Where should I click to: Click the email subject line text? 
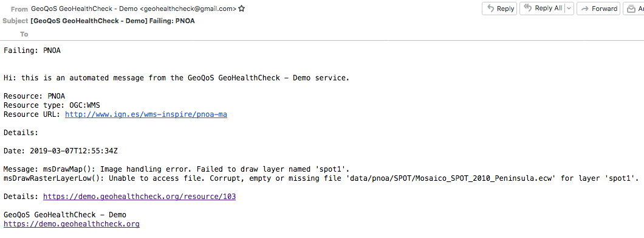[112, 21]
